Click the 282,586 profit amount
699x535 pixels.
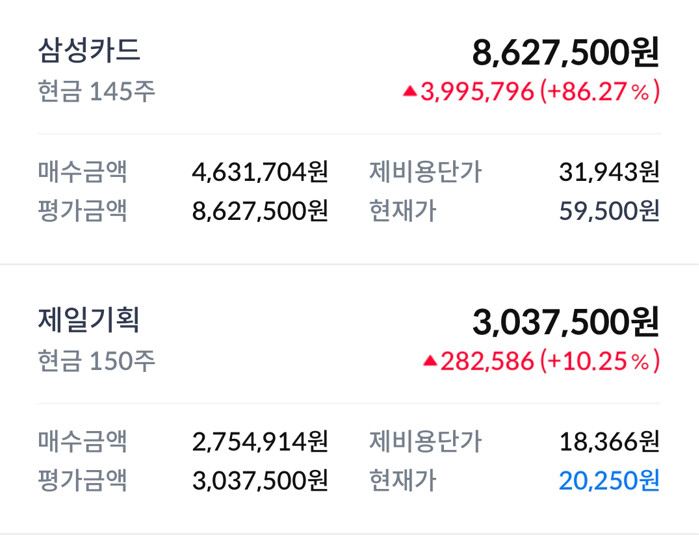(488, 360)
